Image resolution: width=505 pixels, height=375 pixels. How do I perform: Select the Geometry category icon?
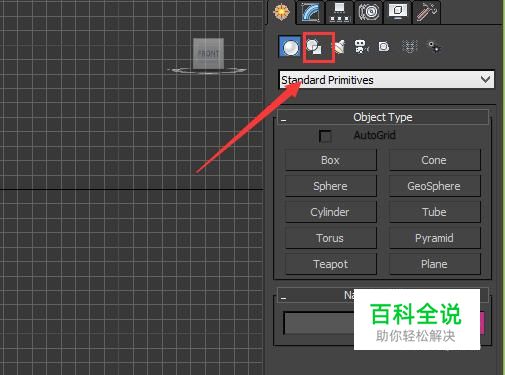(x=290, y=47)
